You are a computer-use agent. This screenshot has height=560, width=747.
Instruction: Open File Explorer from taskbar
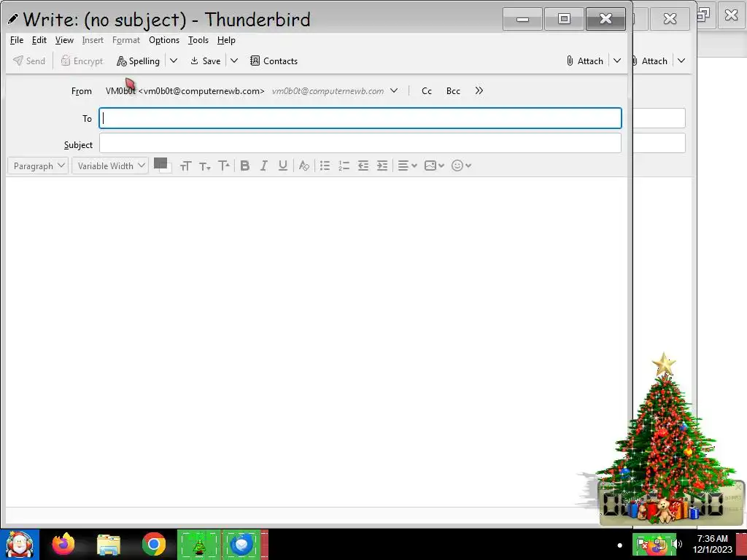click(x=109, y=545)
